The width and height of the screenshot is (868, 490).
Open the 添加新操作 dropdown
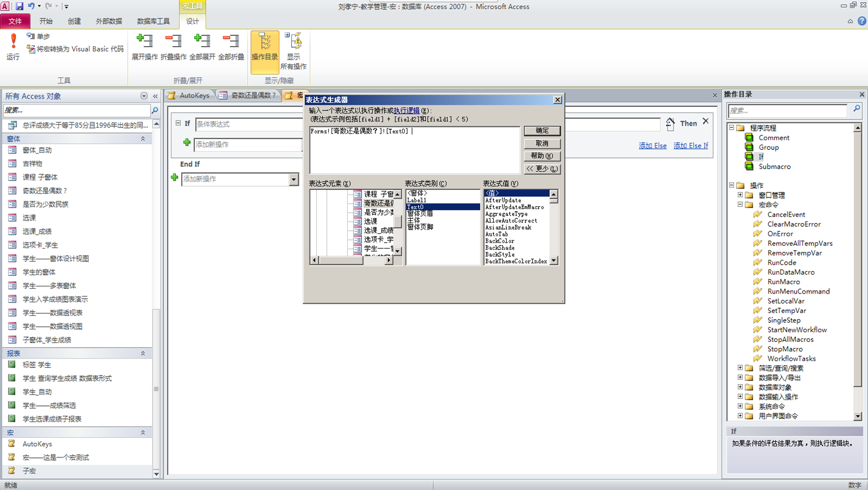pyautogui.click(x=293, y=179)
